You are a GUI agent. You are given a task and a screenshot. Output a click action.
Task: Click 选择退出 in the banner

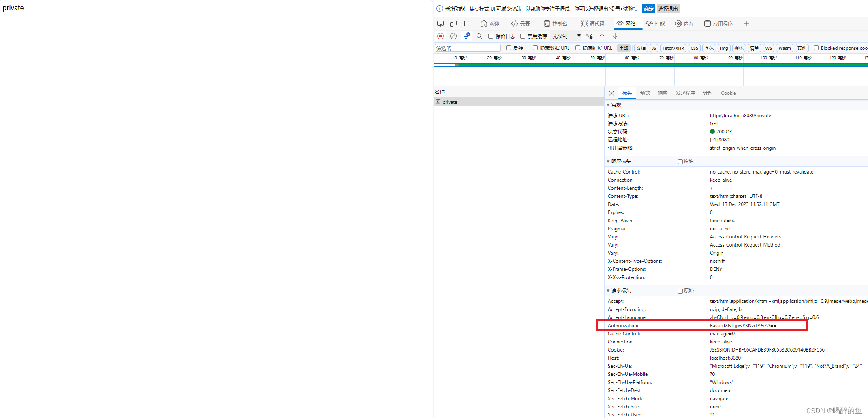[x=668, y=9]
